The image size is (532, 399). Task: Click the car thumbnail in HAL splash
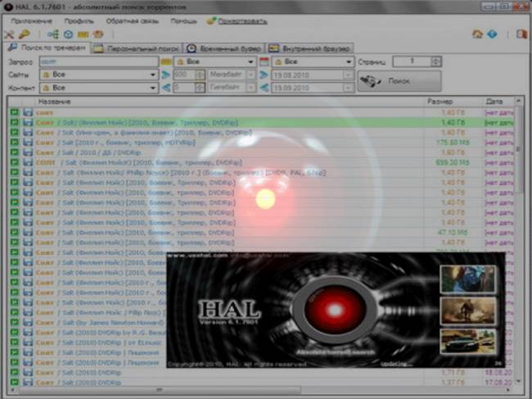click(467, 342)
